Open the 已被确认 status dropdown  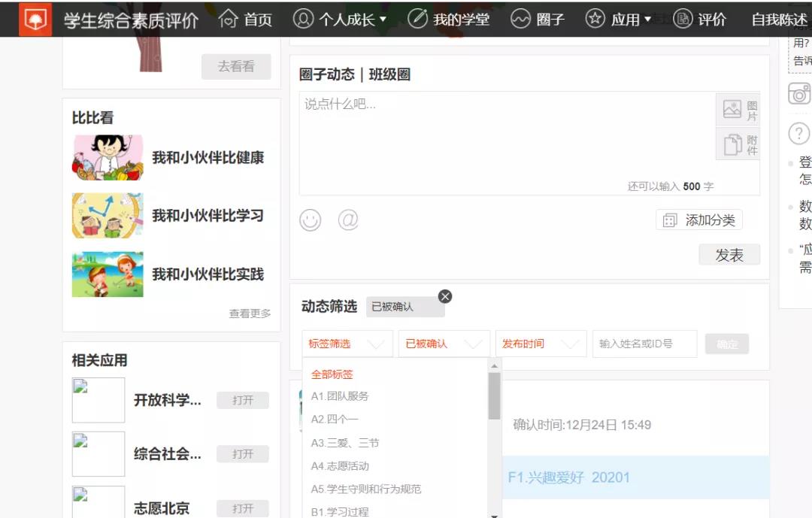[x=444, y=344]
